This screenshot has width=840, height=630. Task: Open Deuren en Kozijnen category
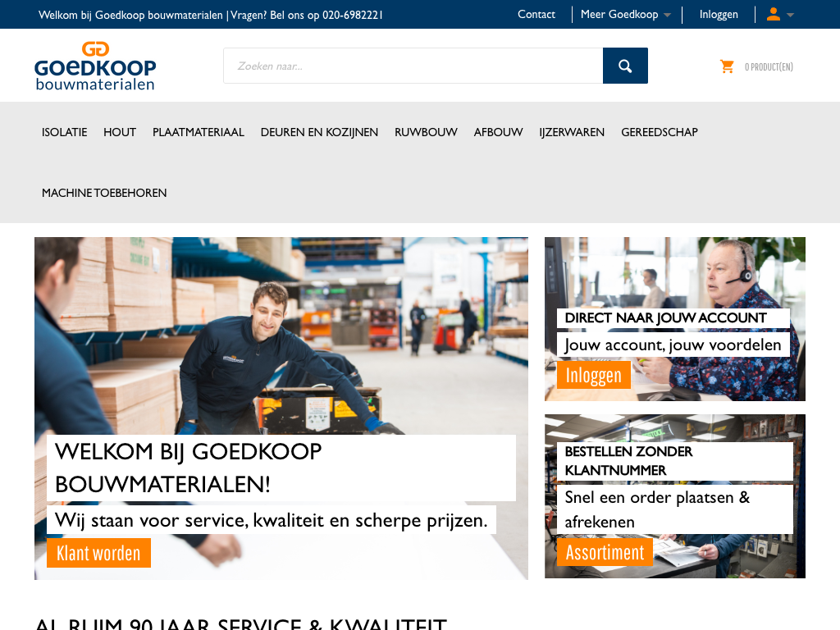click(319, 132)
